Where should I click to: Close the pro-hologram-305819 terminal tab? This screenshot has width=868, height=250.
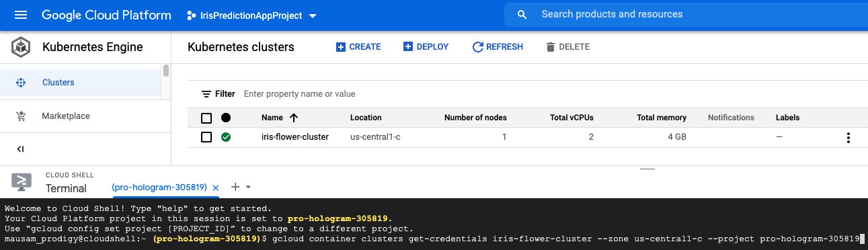[x=215, y=188]
